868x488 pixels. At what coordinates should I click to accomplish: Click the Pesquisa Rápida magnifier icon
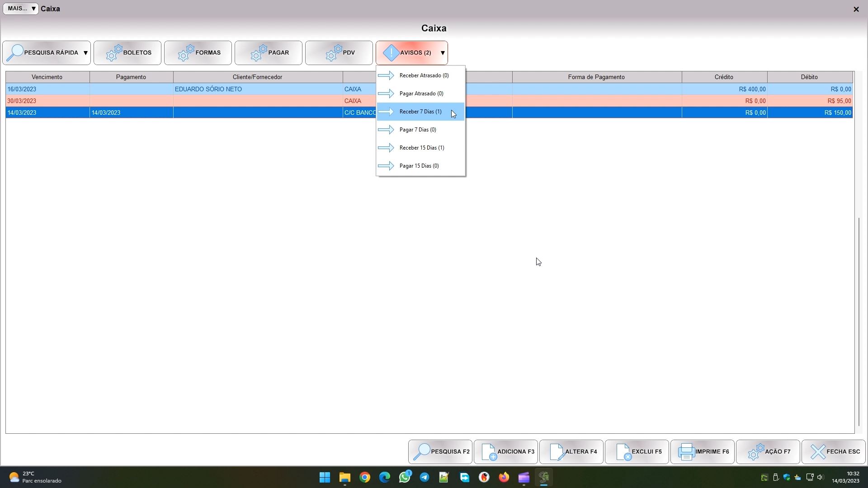pyautogui.click(x=15, y=53)
